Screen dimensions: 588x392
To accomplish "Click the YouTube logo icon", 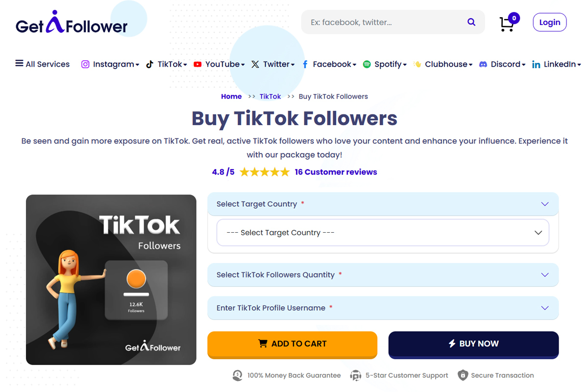I will pyautogui.click(x=197, y=64).
